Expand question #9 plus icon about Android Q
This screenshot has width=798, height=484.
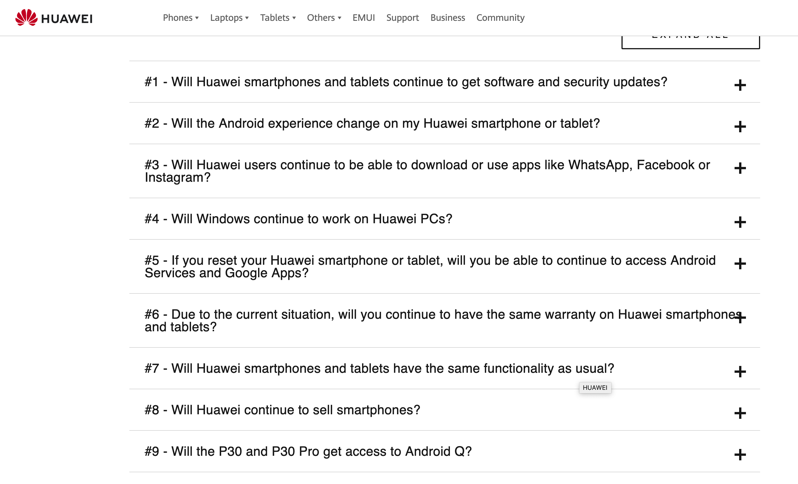tap(740, 454)
